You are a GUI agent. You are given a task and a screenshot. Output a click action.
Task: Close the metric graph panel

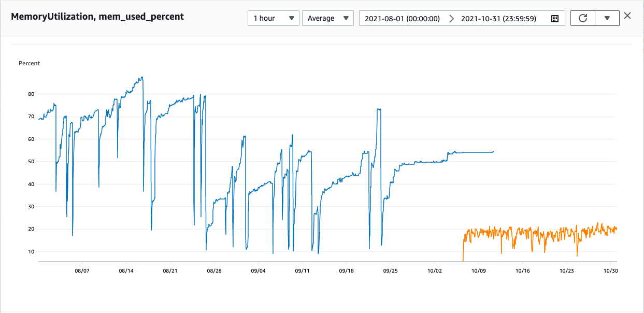coord(627,16)
